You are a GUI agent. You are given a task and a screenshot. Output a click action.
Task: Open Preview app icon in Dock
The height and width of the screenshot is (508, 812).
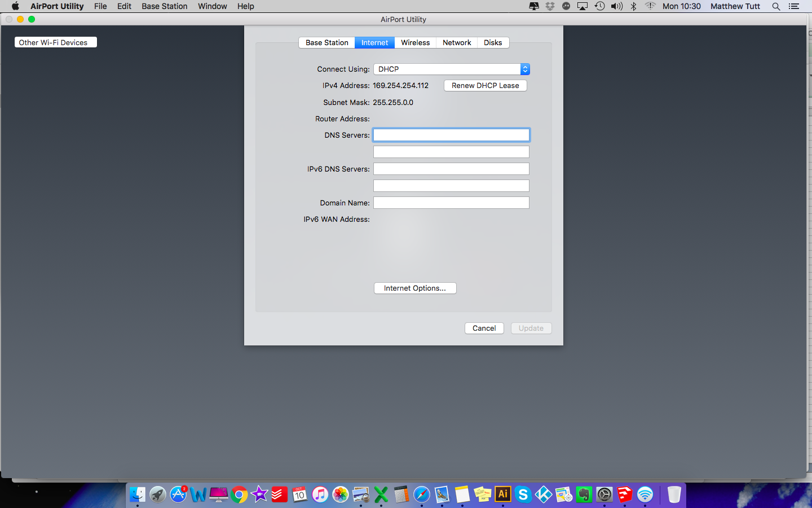[361, 495]
